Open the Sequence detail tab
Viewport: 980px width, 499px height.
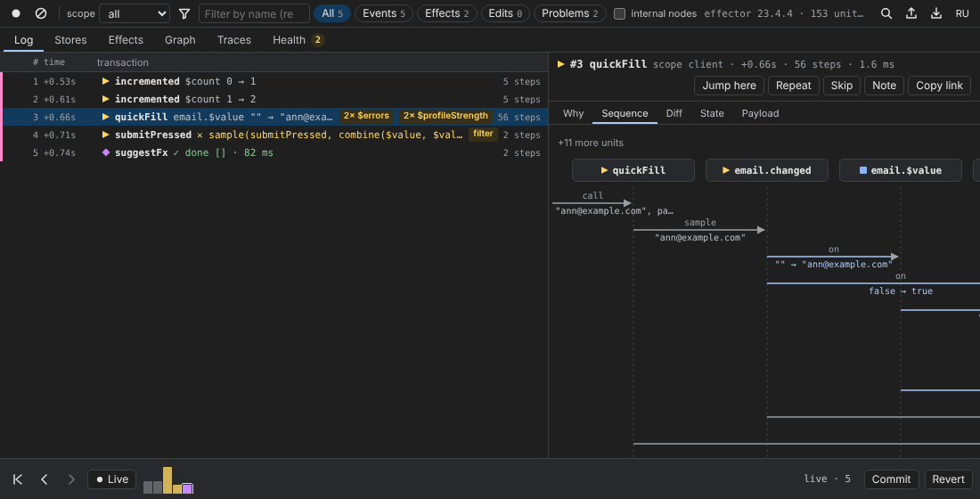625,113
